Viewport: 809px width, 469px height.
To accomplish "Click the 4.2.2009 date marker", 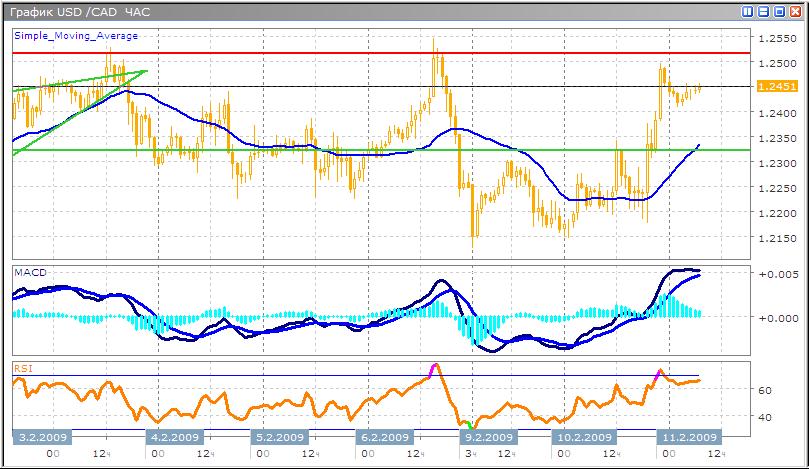I will point(175,438).
